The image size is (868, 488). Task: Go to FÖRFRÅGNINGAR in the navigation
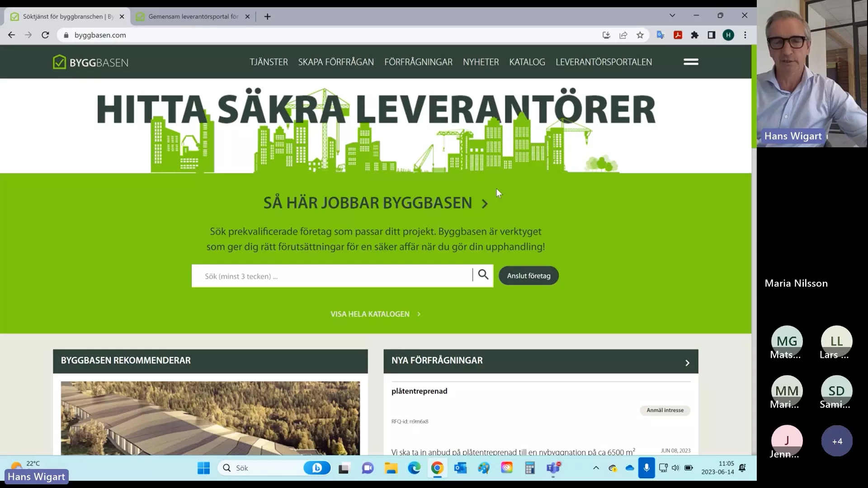[x=418, y=62]
